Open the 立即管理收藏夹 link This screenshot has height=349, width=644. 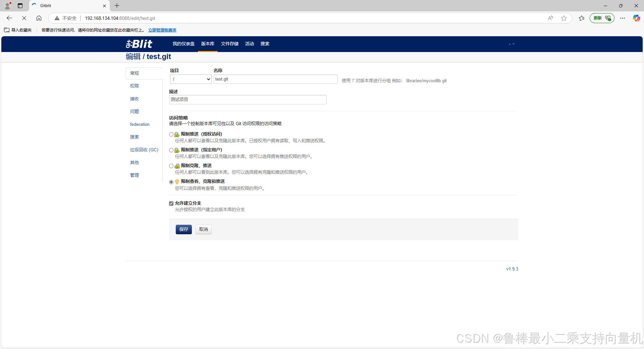click(x=162, y=30)
